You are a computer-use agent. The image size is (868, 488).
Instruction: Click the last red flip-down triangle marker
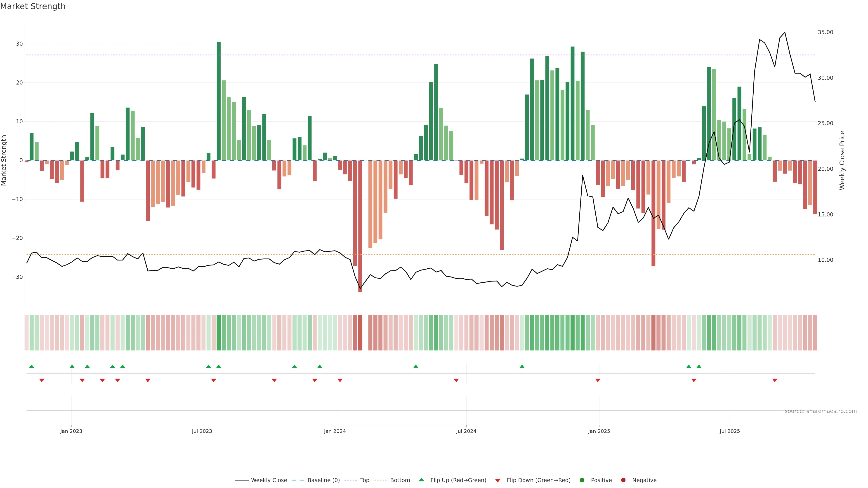(775, 380)
